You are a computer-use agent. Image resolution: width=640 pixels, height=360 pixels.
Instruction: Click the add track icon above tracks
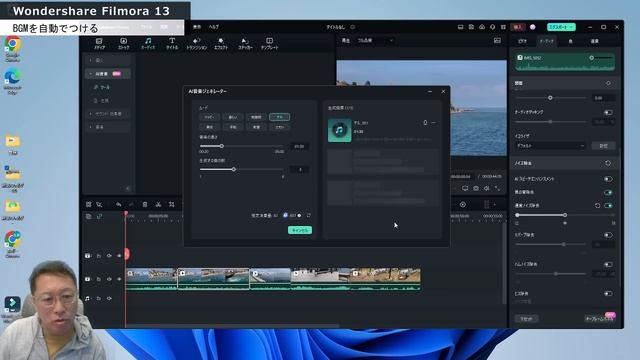(x=89, y=217)
